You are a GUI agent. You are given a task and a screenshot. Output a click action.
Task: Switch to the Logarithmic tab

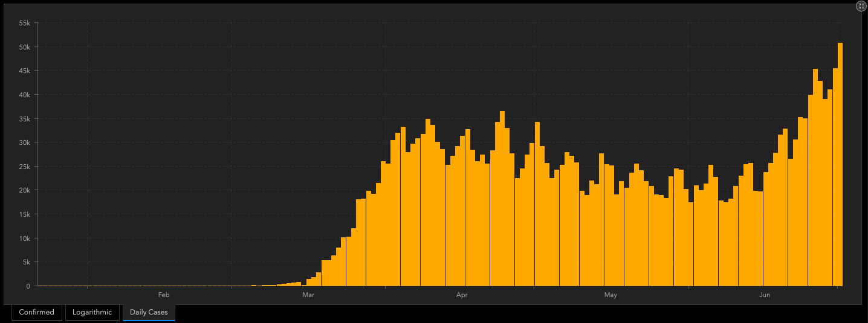92,312
